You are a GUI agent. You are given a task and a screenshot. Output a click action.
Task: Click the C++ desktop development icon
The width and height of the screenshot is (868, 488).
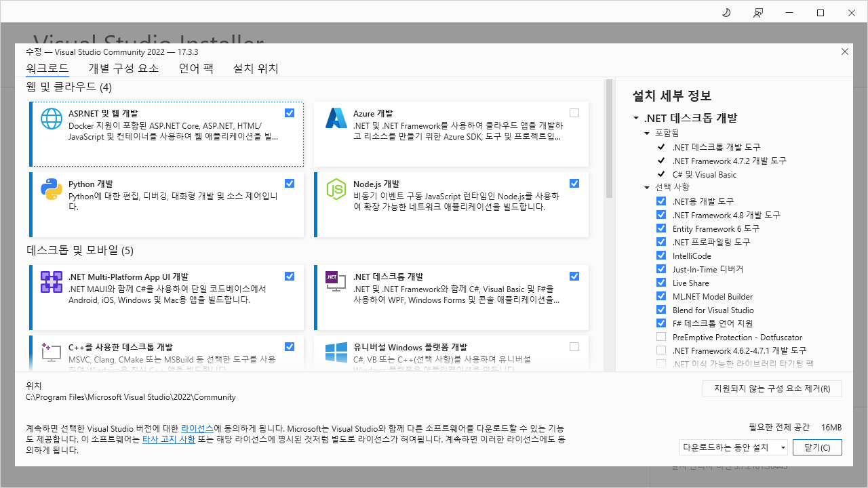(x=52, y=352)
